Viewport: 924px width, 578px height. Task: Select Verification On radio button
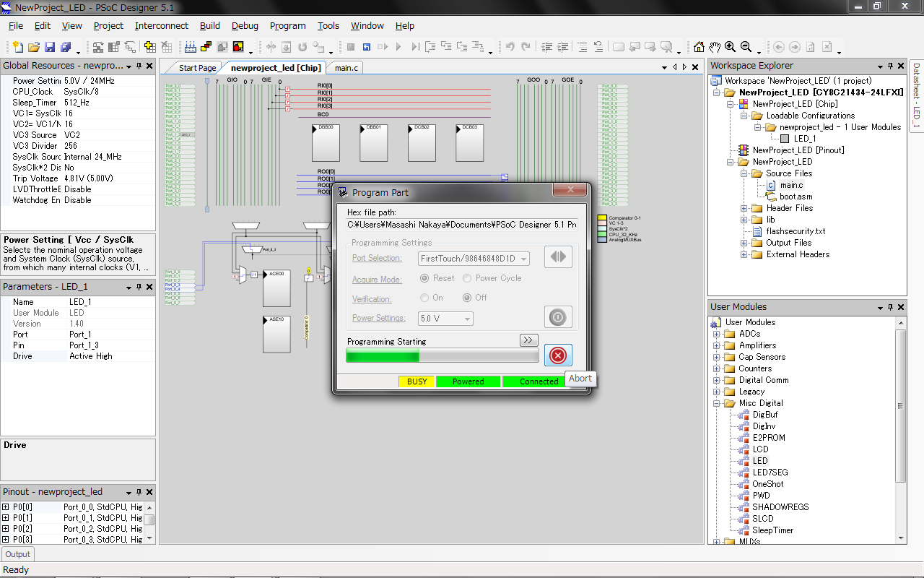click(x=424, y=298)
